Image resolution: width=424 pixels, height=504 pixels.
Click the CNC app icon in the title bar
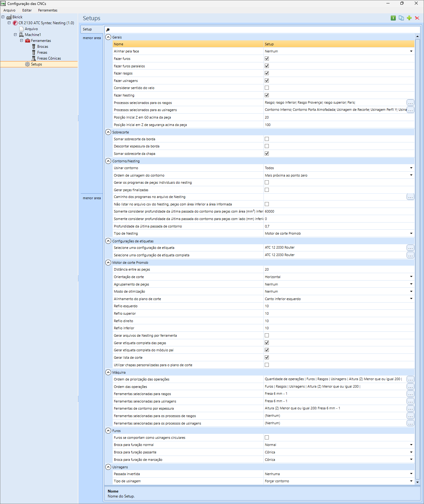tap(3, 3)
